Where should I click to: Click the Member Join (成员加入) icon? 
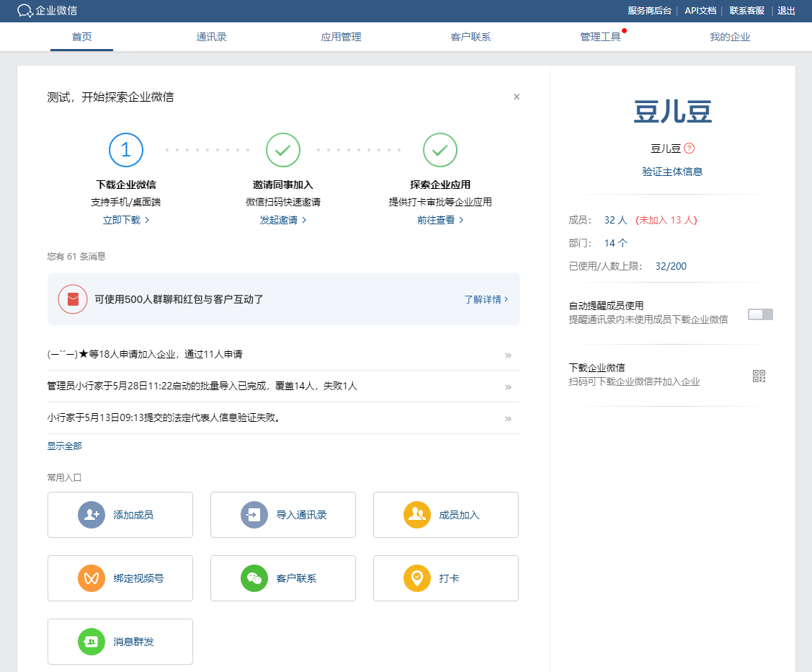click(x=417, y=515)
